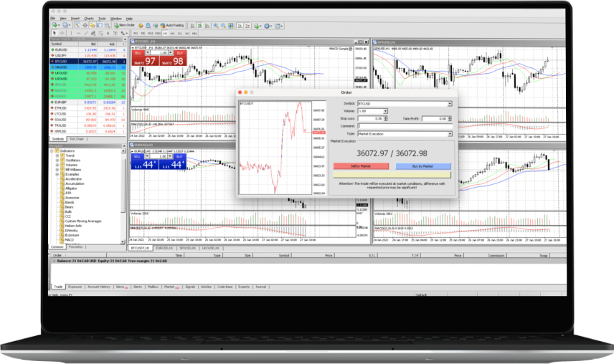The image size is (614, 364).
Task: Open the Type dropdown showing Market Execution
Action: [x=450, y=133]
